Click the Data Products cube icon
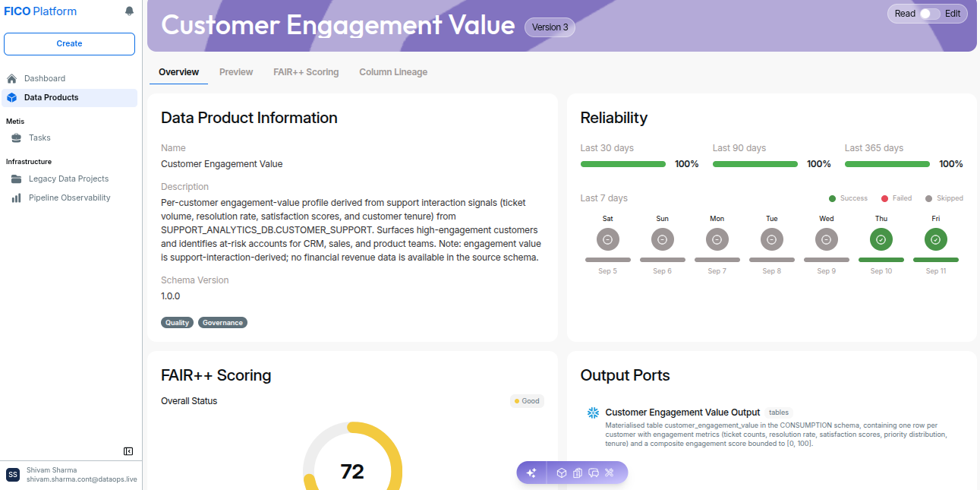 pos(11,97)
